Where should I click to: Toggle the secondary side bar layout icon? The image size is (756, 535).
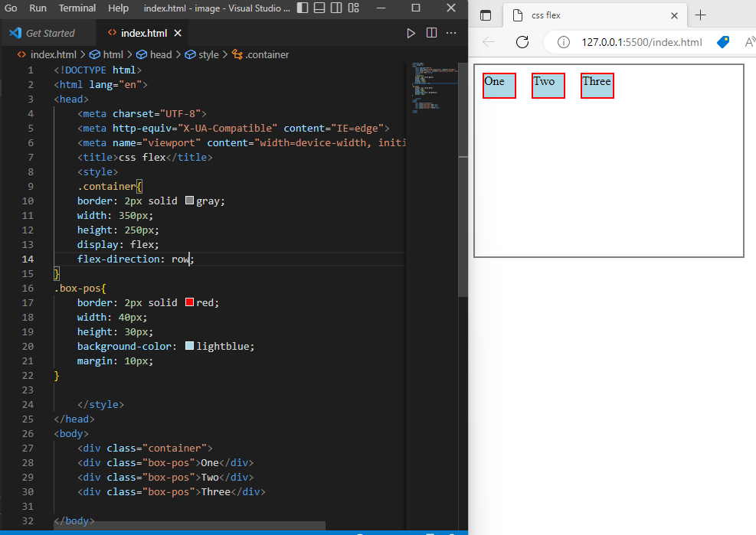[336, 8]
